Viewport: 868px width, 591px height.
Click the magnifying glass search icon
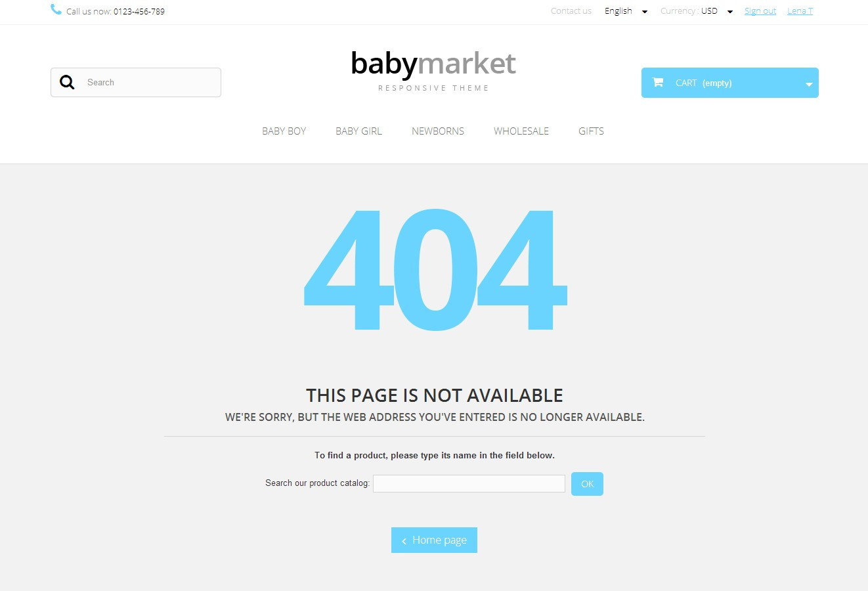point(67,82)
